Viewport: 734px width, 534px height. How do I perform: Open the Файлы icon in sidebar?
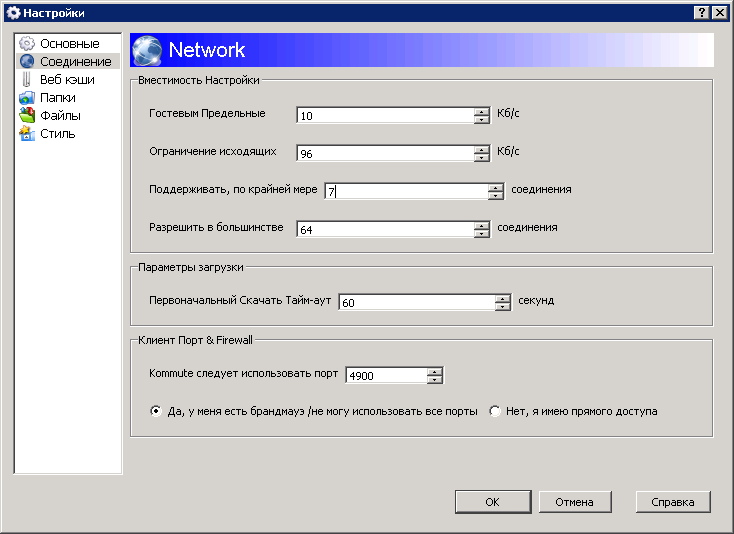[27, 115]
